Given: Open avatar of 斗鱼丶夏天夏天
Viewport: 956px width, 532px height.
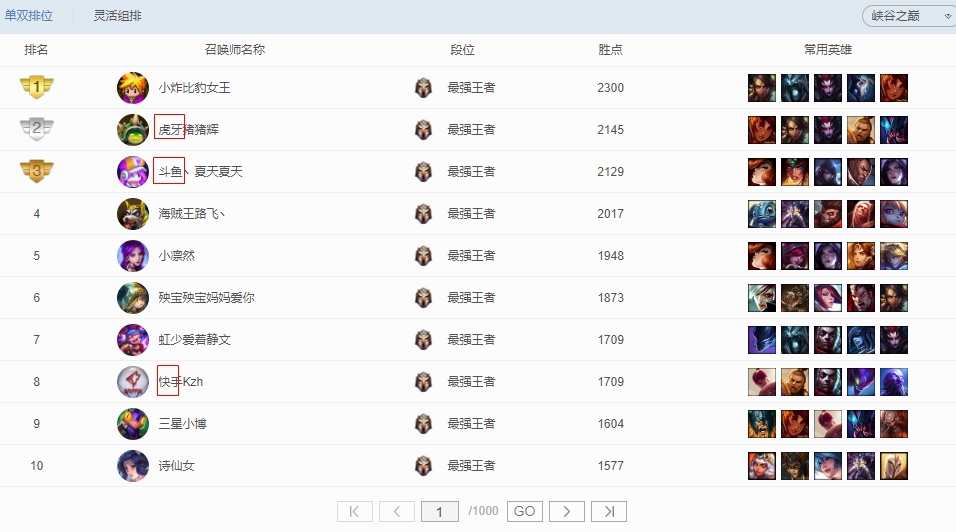Looking at the screenshot, I should pos(133,172).
